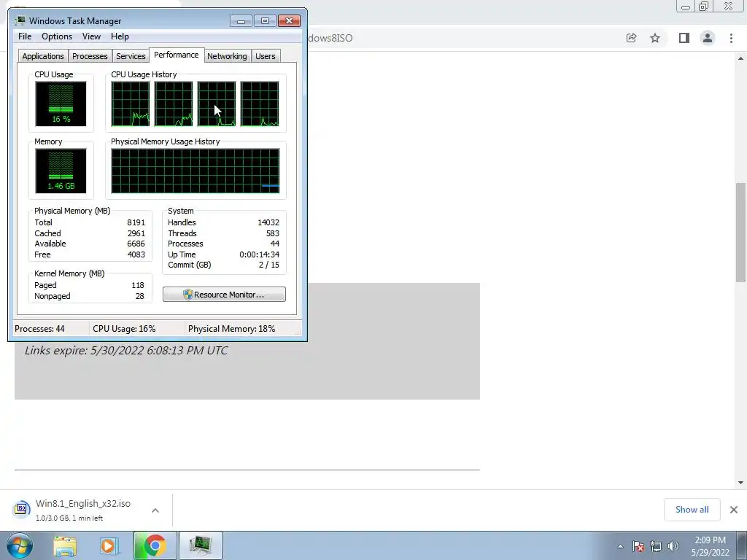Click the Available memory value 6686
747x560 pixels.
tap(136, 244)
